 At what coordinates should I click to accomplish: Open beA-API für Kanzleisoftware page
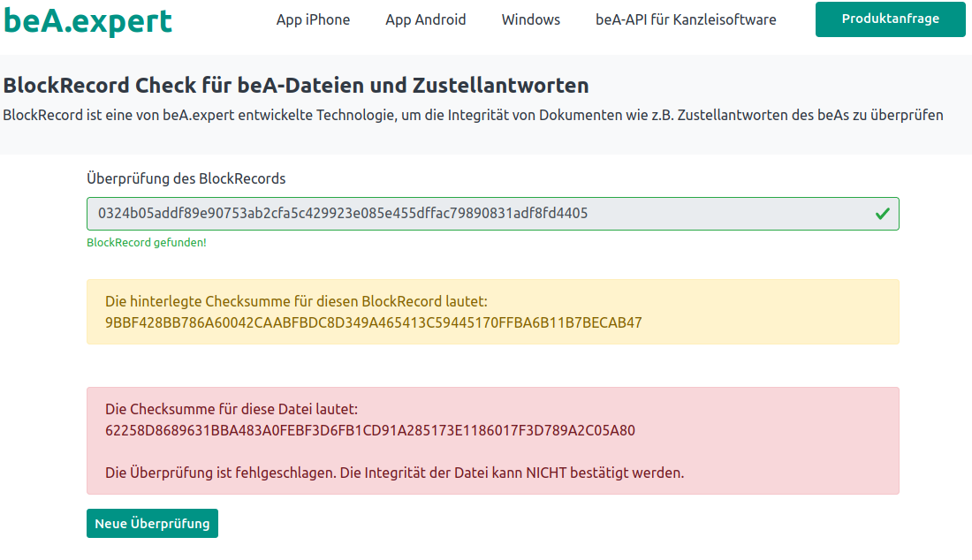pos(686,19)
